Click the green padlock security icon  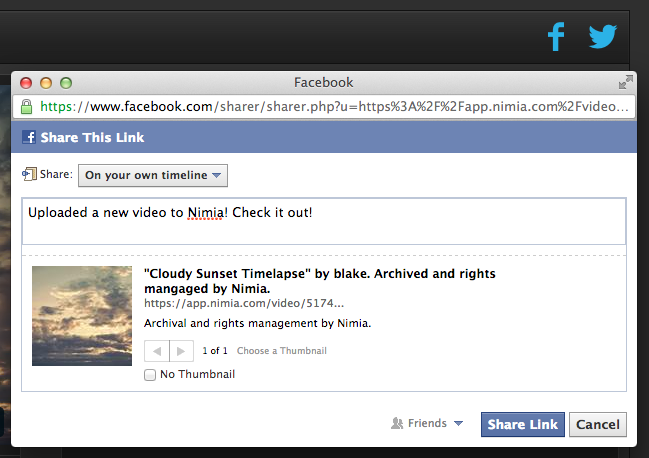pos(26,107)
